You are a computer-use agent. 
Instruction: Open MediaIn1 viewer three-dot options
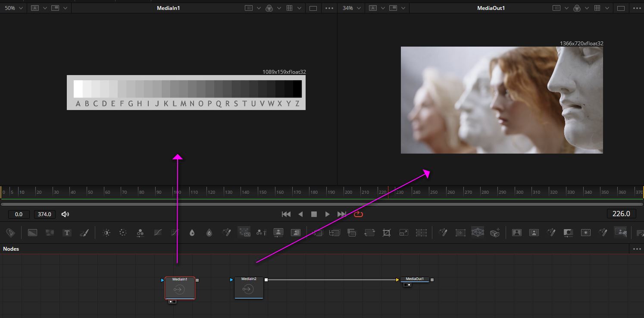pyautogui.click(x=329, y=8)
